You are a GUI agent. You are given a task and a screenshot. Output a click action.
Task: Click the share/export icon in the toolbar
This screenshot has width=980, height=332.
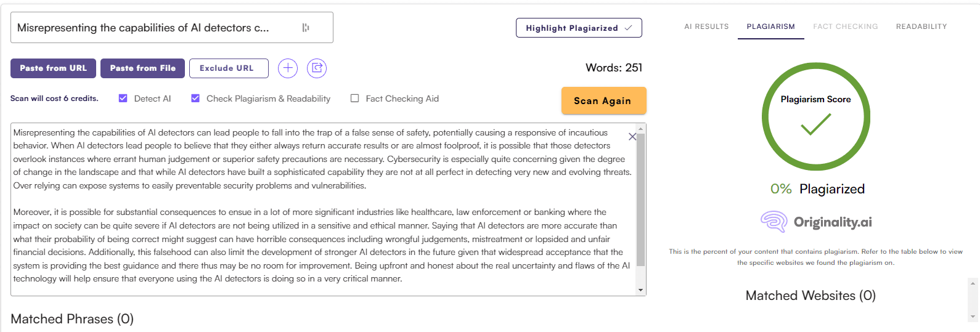pyautogui.click(x=317, y=68)
